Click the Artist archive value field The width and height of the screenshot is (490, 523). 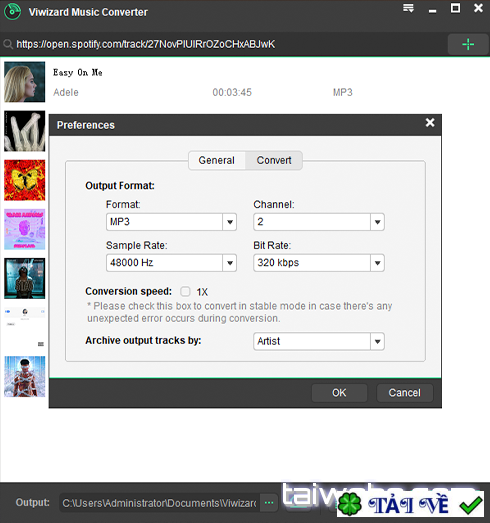tap(312, 342)
